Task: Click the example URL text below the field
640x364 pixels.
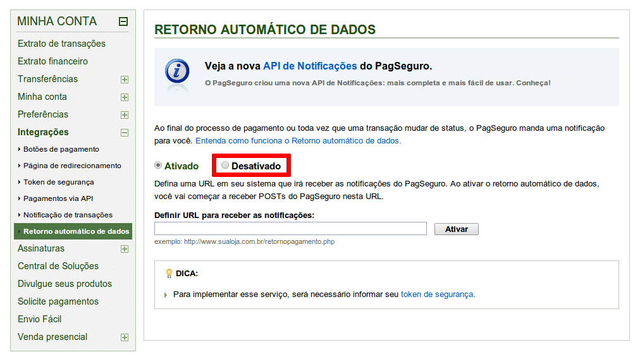Action: tap(244, 241)
